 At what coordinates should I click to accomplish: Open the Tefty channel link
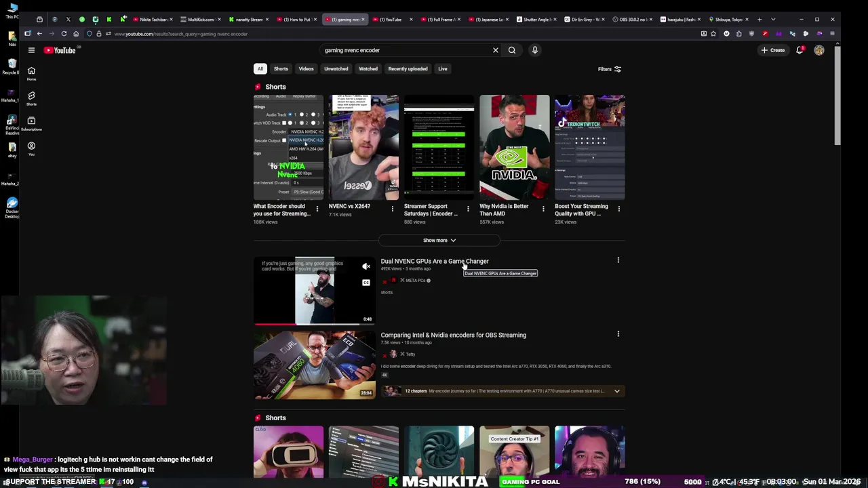[410, 354]
